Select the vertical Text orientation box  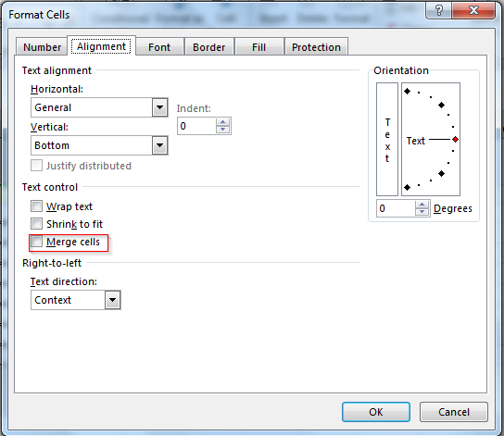click(x=387, y=140)
